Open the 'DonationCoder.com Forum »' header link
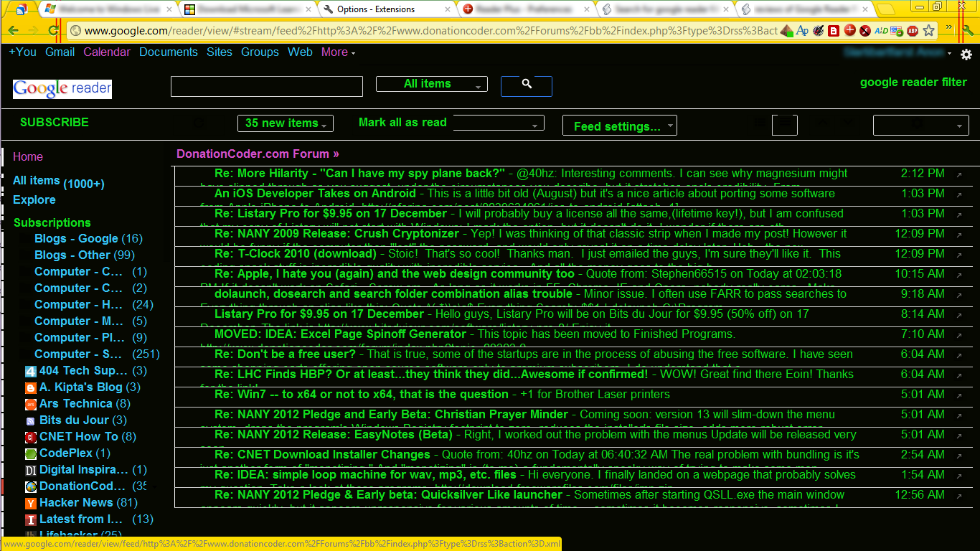 258,154
